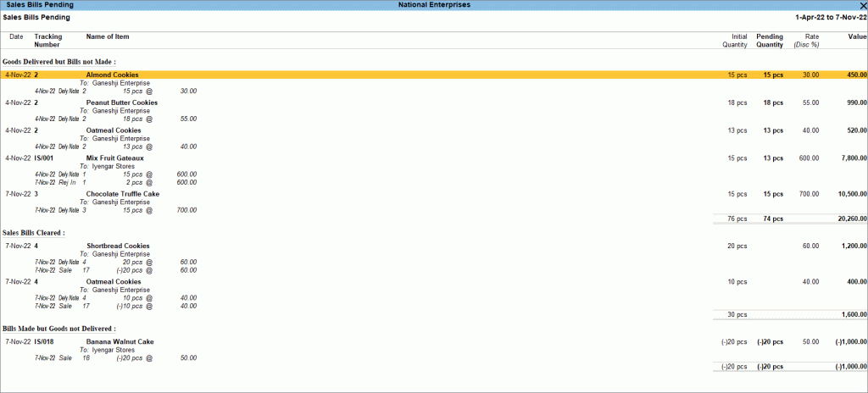This screenshot has width=868, height=393.
Task: Click the 55.00 rate for Peanut Butter Cookies
Action: point(811,102)
